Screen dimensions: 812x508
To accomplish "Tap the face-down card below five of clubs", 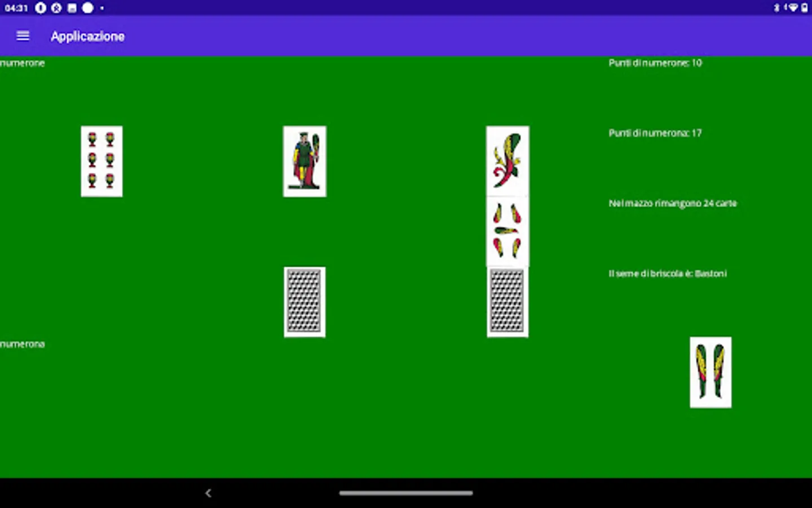I will click(507, 302).
